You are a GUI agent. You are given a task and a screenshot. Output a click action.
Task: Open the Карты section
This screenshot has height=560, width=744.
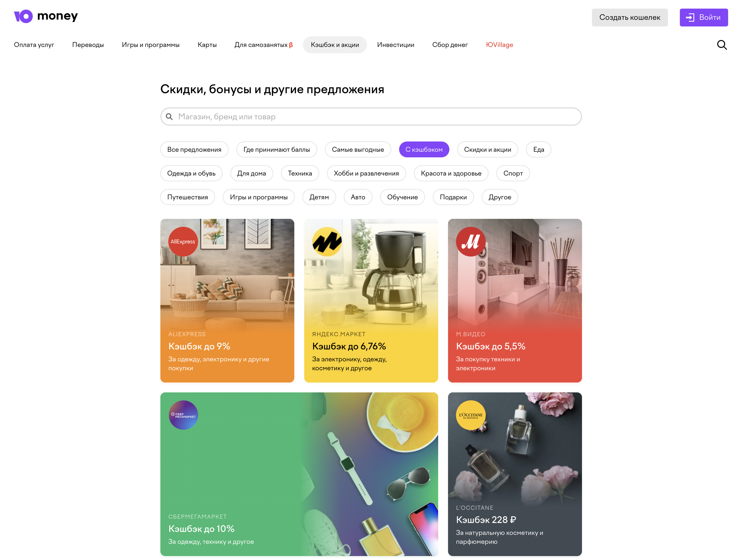(207, 45)
